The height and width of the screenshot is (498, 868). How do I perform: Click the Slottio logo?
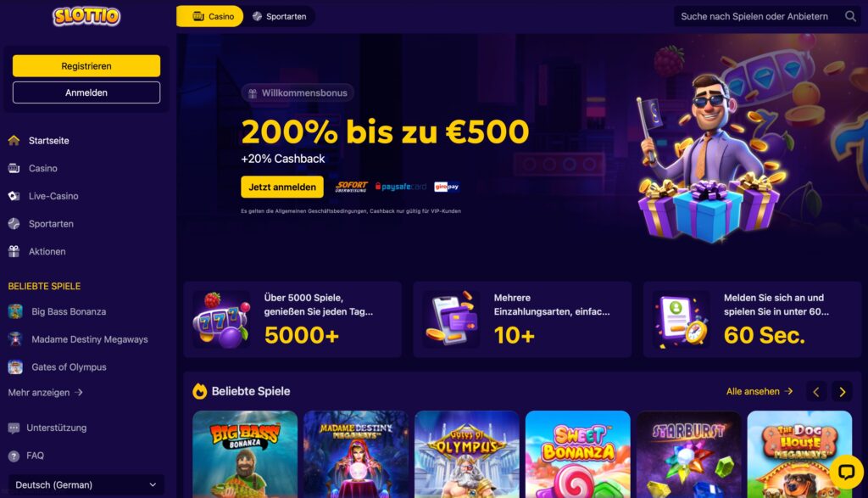coord(86,16)
